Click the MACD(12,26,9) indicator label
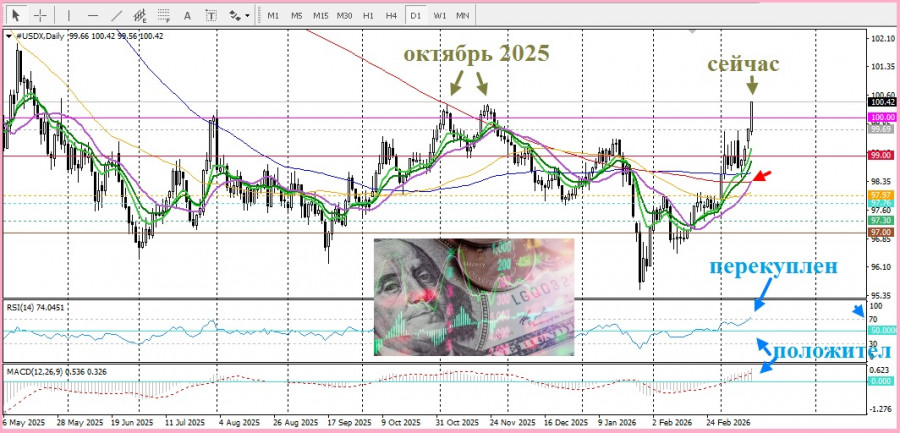The width and height of the screenshot is (900, 433). pyautogui.click(x=56, y=372)
